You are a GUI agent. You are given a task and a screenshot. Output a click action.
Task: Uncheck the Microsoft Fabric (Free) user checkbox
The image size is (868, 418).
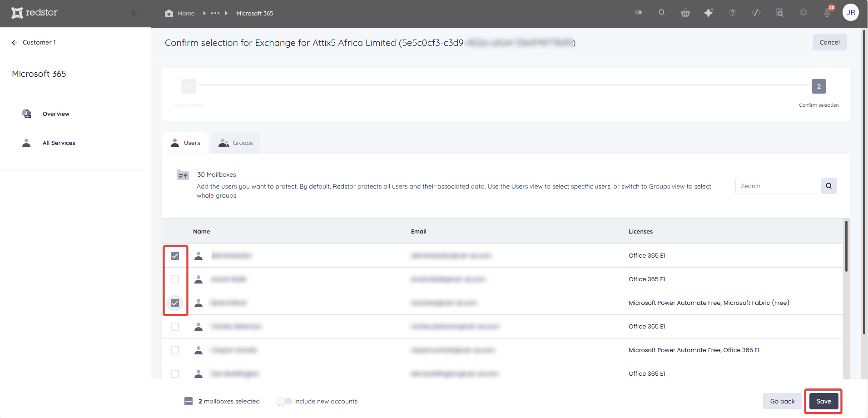pos(175,303)
